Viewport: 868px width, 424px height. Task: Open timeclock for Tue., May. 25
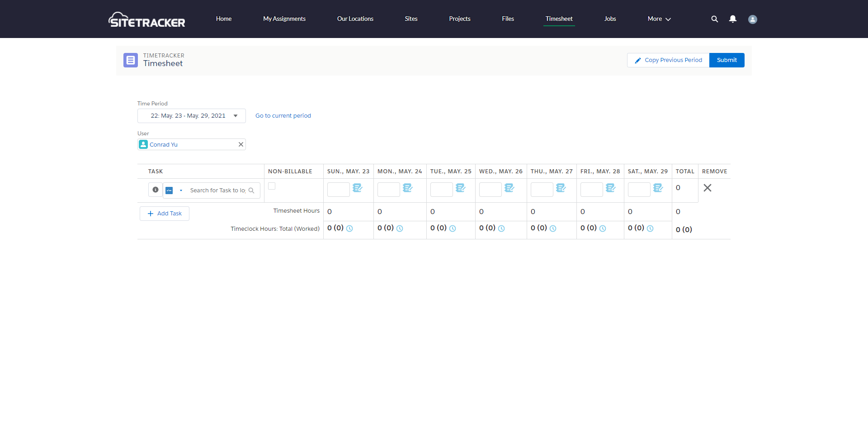click(453, 229)
